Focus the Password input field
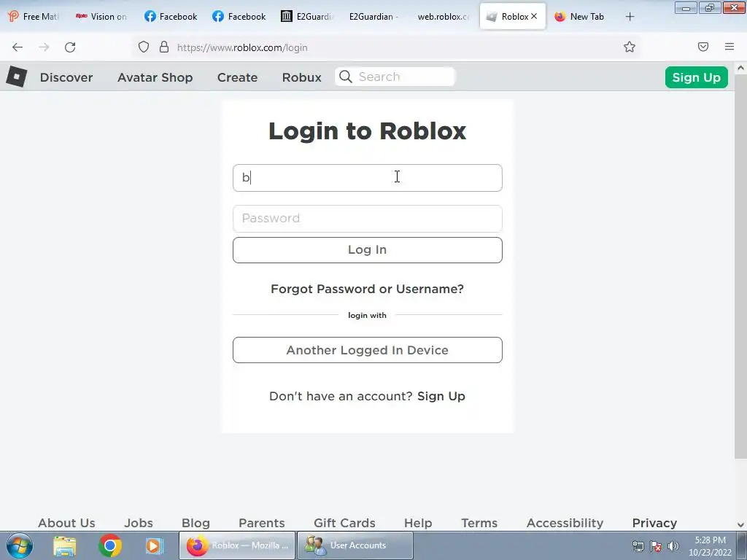 pyautogui.click(x=368, y=219)
